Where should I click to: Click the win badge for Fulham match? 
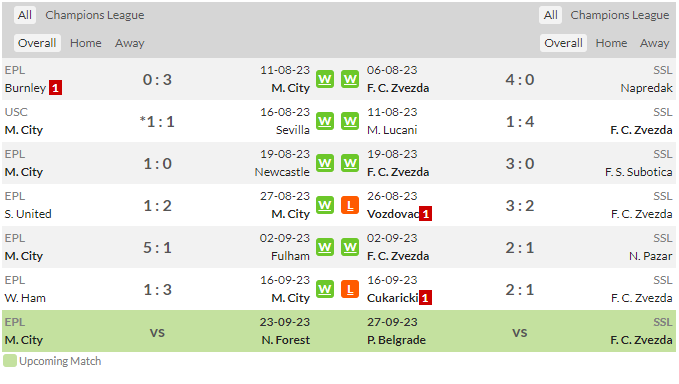click(325, 247)
